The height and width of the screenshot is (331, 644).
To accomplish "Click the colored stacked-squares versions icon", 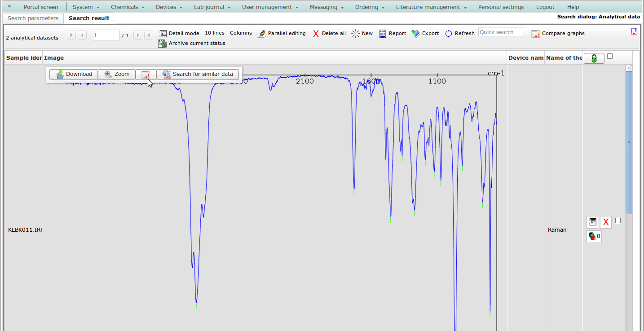I will [594, 236].
